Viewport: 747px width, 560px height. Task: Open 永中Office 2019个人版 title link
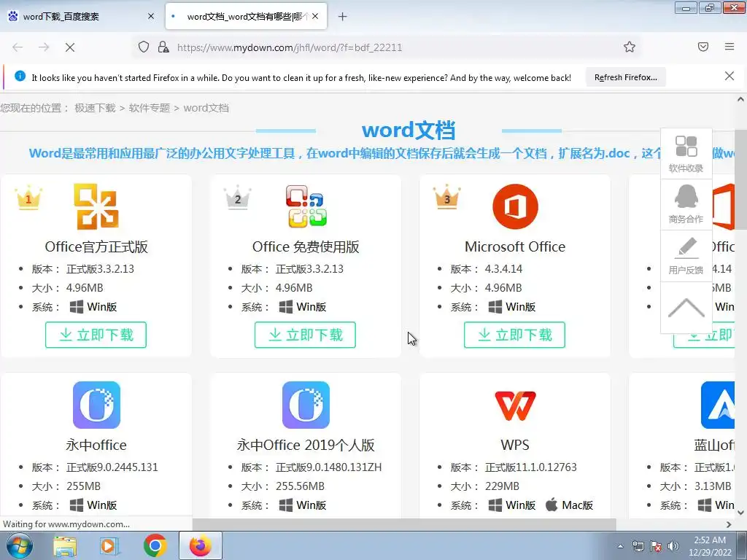pos(306,445)
